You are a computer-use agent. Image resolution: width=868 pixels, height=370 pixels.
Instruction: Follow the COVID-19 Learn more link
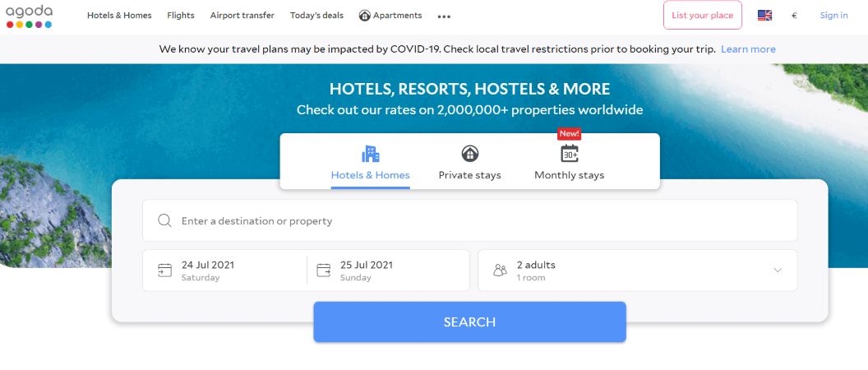coord(748,49)
